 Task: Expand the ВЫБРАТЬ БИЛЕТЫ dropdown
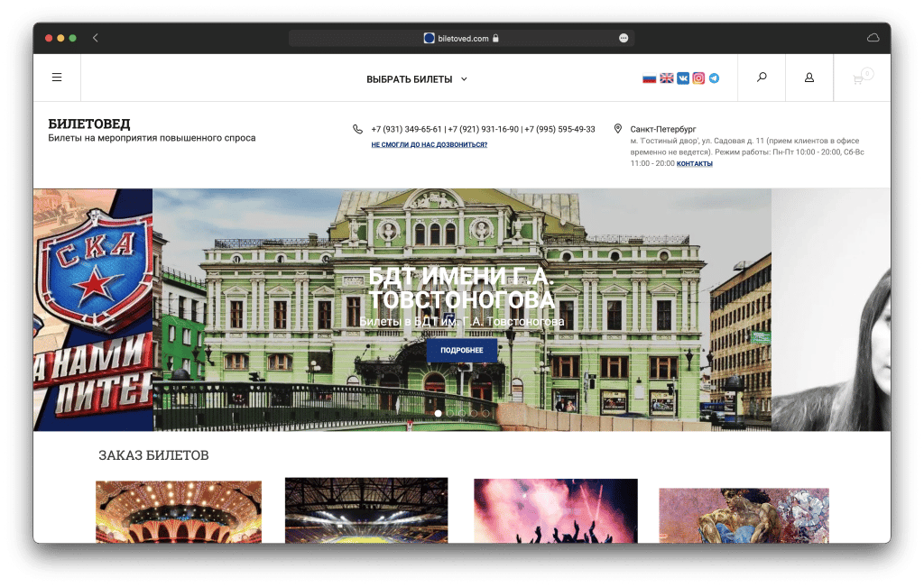417,78
